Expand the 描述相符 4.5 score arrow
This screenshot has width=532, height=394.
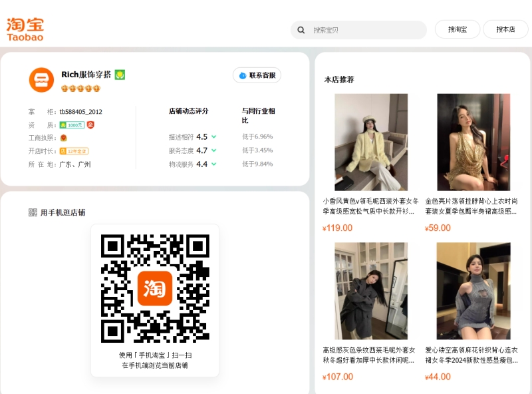click(213, 137)
